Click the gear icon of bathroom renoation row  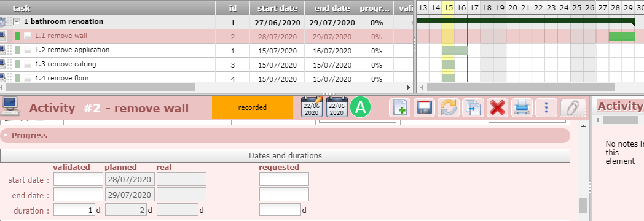[2, 21]
